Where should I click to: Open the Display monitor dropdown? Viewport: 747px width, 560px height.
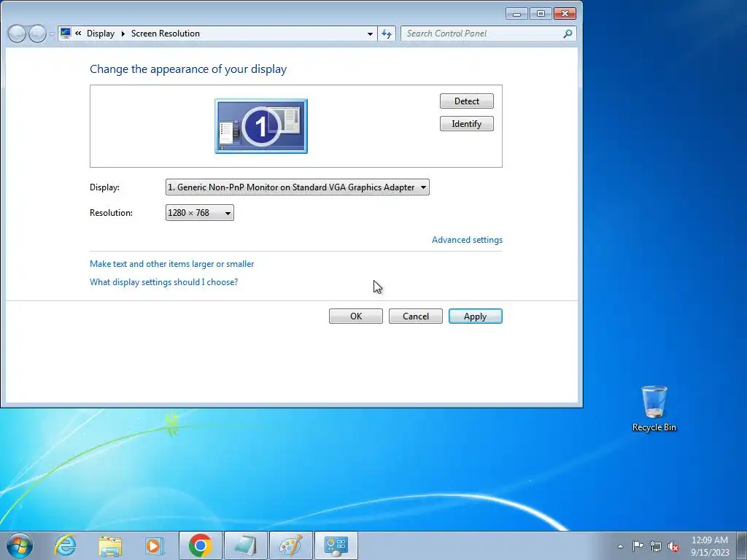298,187
